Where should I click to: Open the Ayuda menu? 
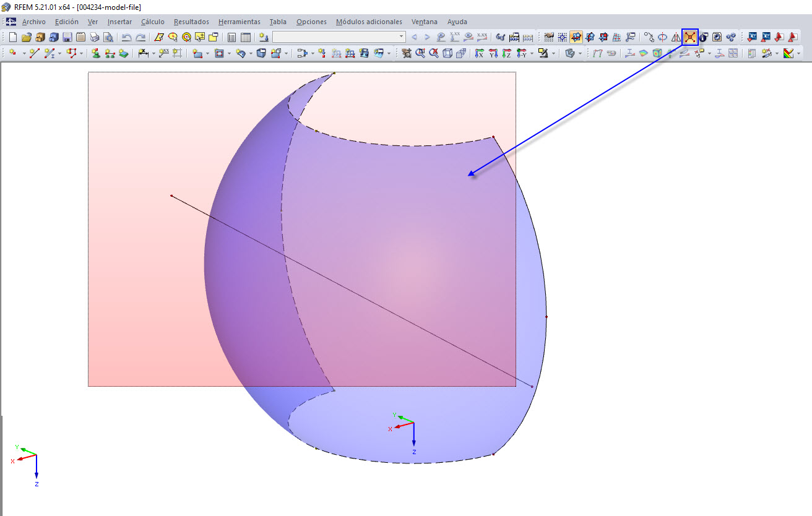(x=457, y=22)
